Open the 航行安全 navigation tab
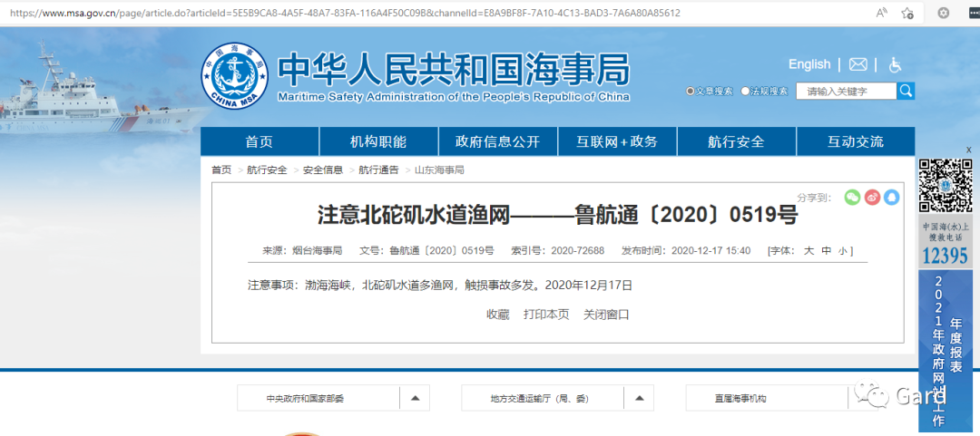 point(736,141)
